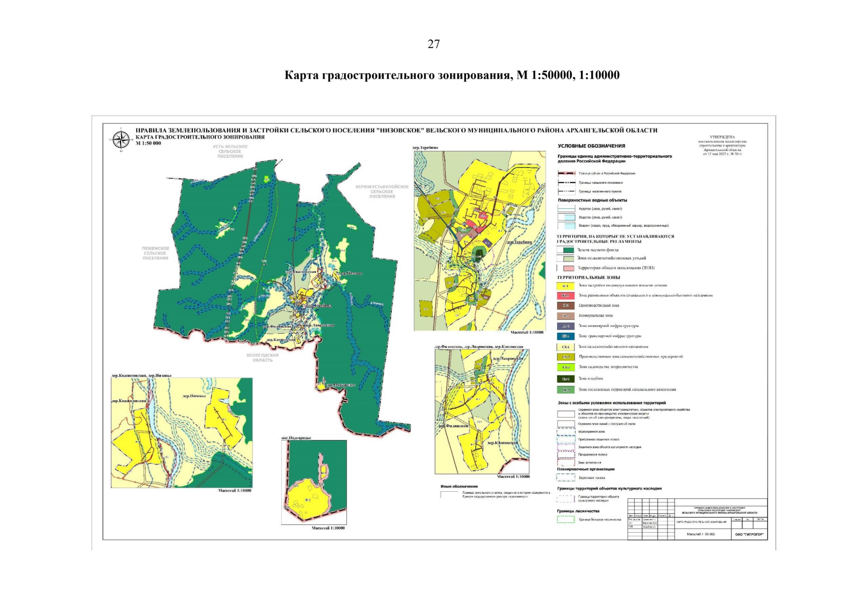This screenshot has height=614, width=868.
Task: Click the ОАО "ГИПРОГОР" title block cell
Action: point(749,534)
